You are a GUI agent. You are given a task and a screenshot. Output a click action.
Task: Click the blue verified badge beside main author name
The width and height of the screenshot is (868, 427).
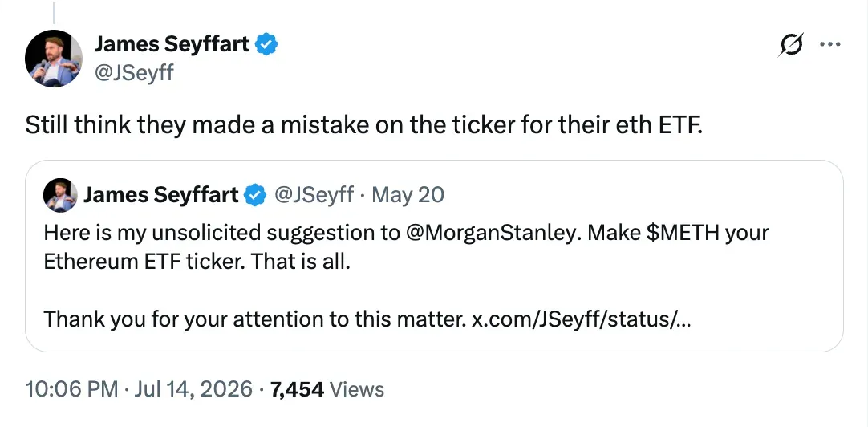266,44
